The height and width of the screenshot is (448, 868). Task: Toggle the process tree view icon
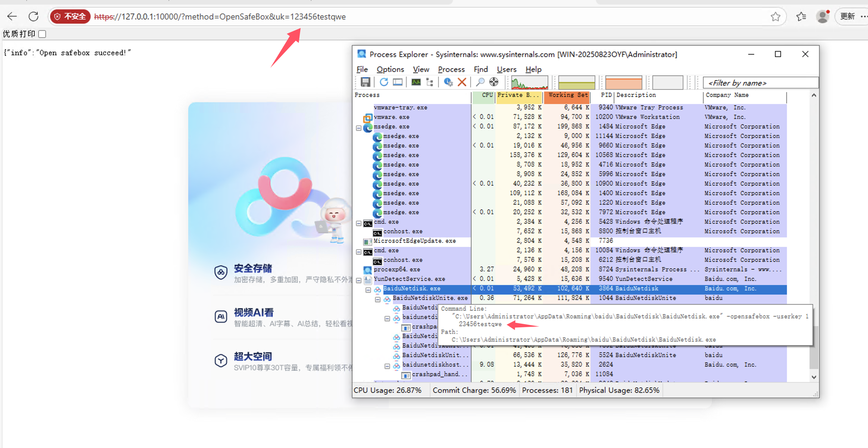430,82
